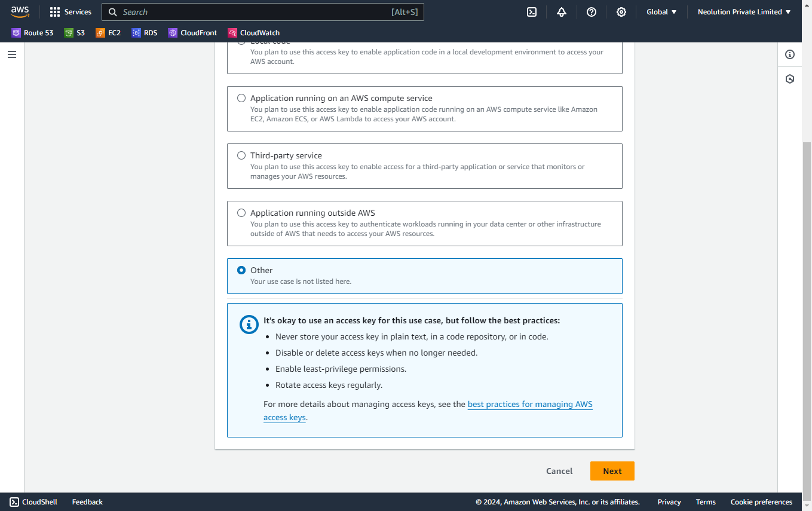Image resolution: width=812 pixels, height=511 pixels.
Task: Open best practices for managing AWS access keys link
Action: point(529,405)
